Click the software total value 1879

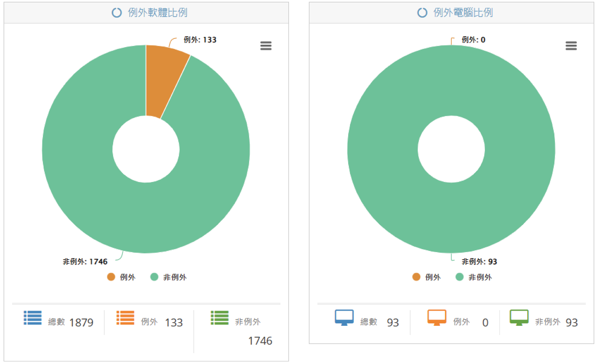pos(81,323)
